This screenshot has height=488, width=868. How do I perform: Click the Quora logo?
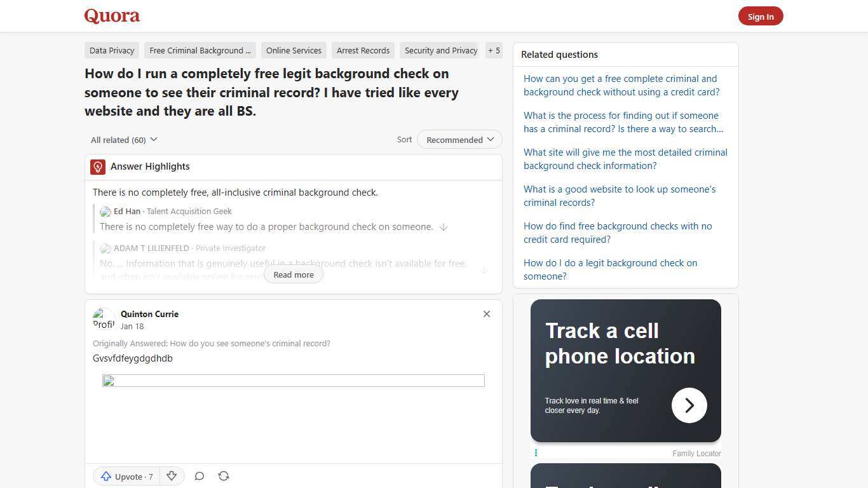coord(111,15)
